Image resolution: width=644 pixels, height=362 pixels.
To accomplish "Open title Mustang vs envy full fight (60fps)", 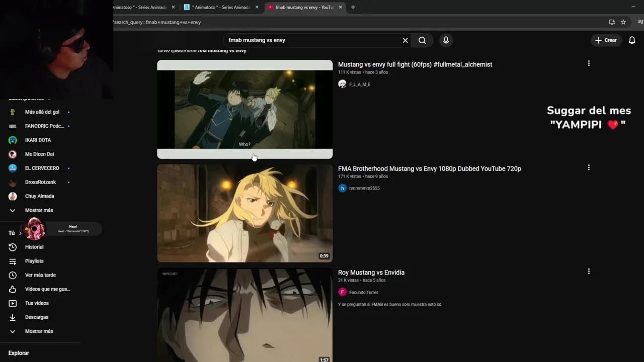I will pyautogui.click(x=415, y=64).
